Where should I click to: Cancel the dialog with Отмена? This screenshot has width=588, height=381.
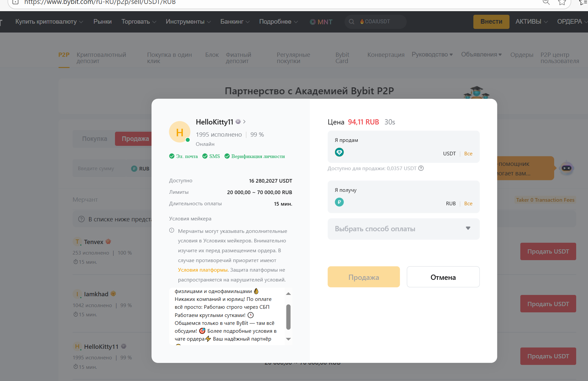443,277
